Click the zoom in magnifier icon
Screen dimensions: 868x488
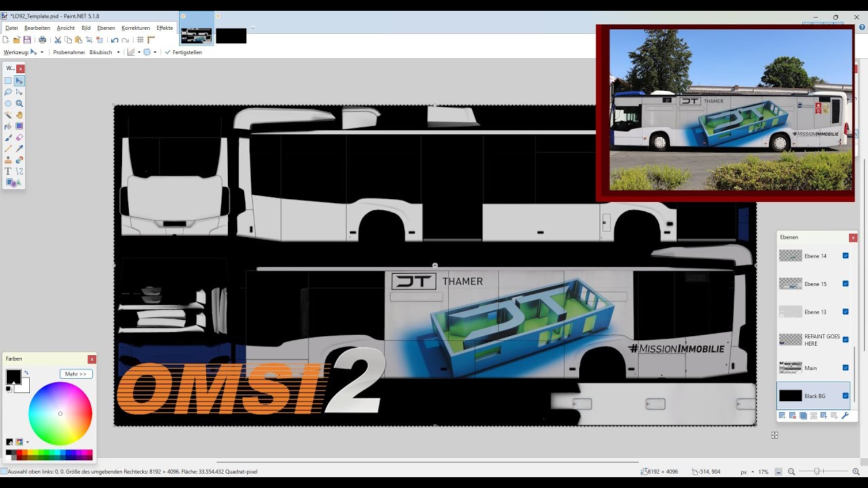(856, 472)
